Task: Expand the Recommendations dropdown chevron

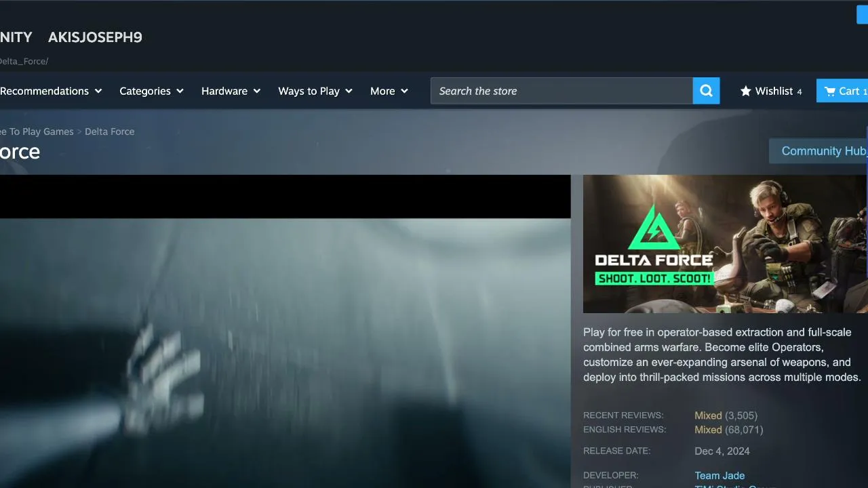Action: 98,91
